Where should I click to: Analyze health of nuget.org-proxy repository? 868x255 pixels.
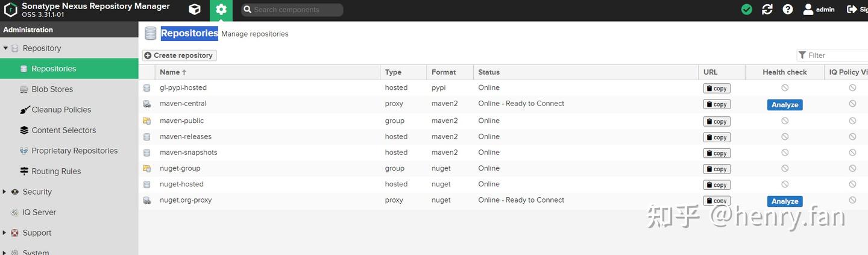point(785,201)
